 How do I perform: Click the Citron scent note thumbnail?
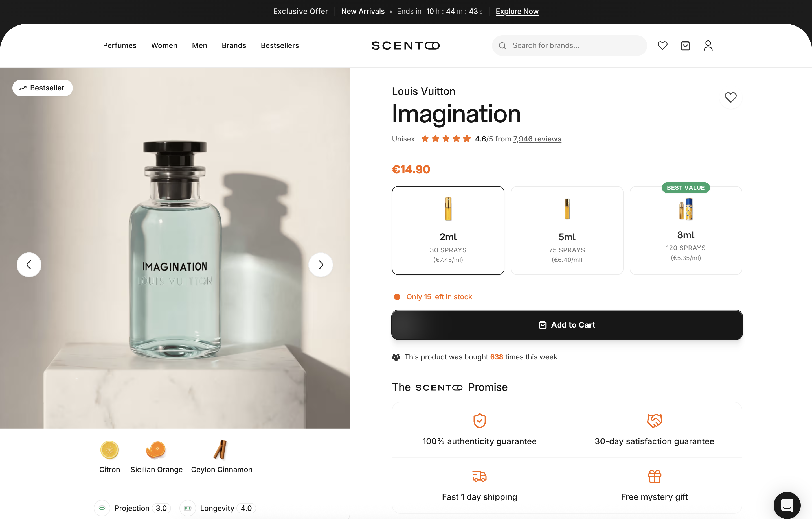coord(109,450)
